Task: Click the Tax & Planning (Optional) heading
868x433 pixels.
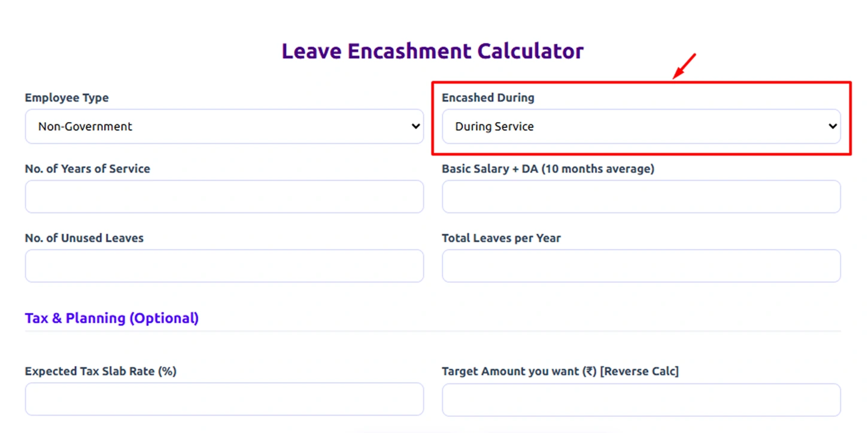Action: (111, 318)
